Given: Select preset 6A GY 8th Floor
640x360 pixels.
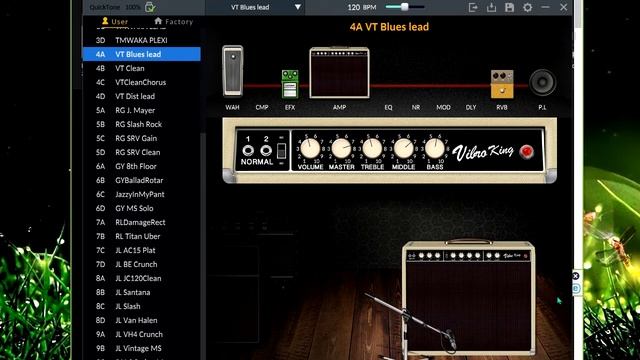Looking at the screenshot, I should pos(142,166).
